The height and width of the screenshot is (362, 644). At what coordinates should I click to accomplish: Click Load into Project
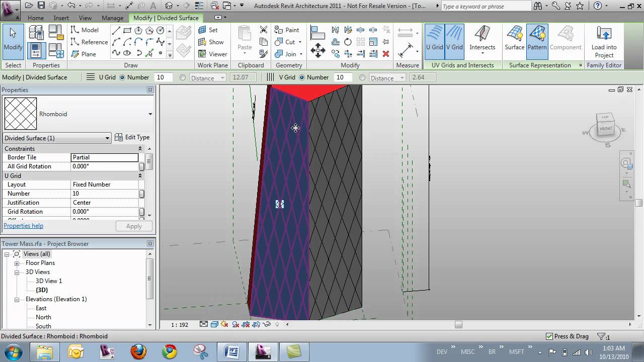coord(603,40)
